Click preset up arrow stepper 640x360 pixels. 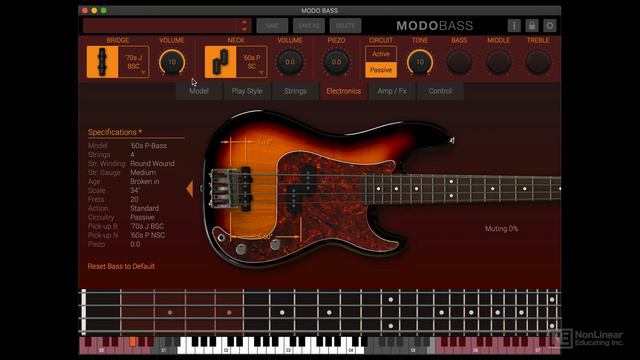click(244, 22)
